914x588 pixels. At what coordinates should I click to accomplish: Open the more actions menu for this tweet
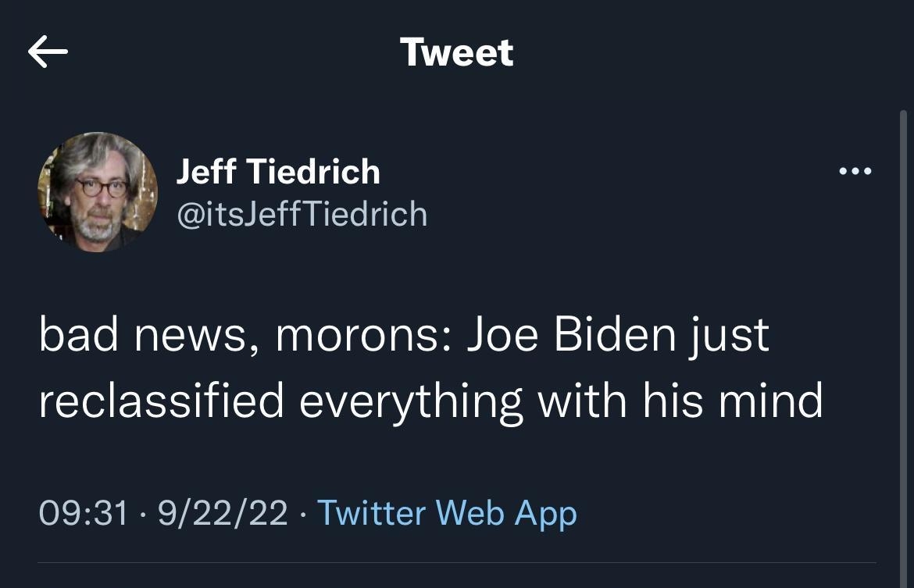856,171
